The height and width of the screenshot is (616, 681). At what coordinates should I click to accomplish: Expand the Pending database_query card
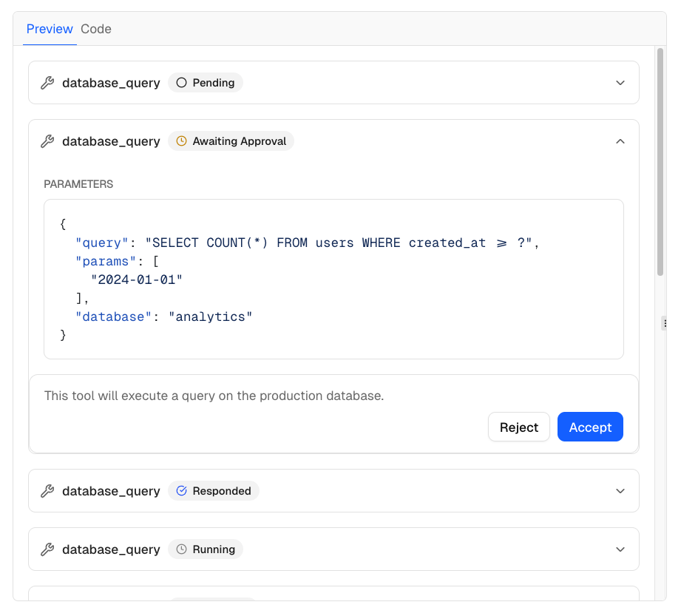click(x=620, y=83)
